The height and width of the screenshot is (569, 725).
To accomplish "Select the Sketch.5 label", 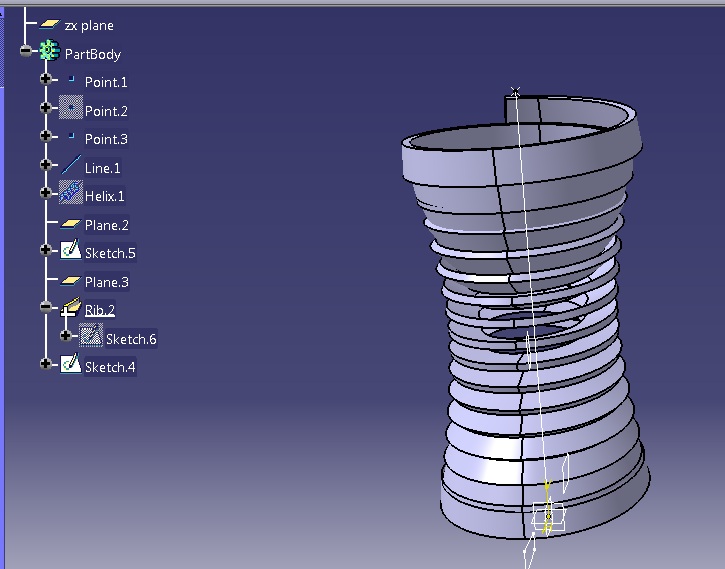I will tap(110, 253).
